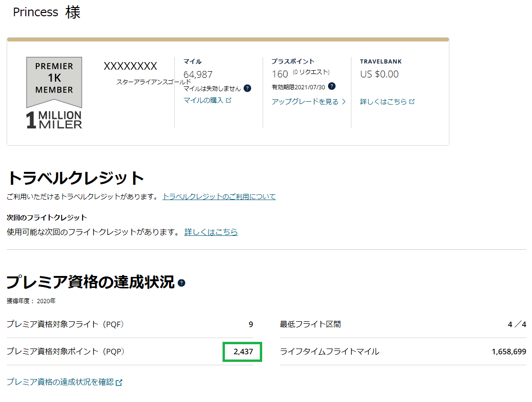Click the lifetime flight miles value 1,658,699
The width and height of the screenshot is (532, 402).
(509, 352)
